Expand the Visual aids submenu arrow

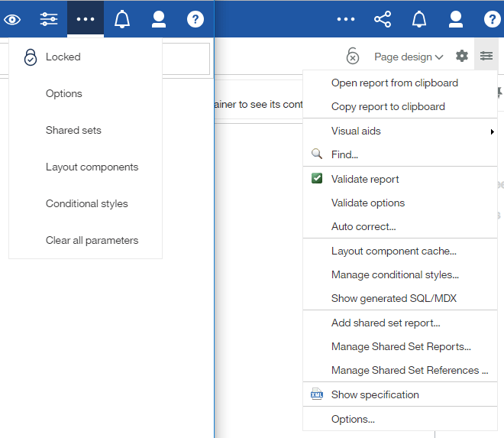[x=492, y=131]
